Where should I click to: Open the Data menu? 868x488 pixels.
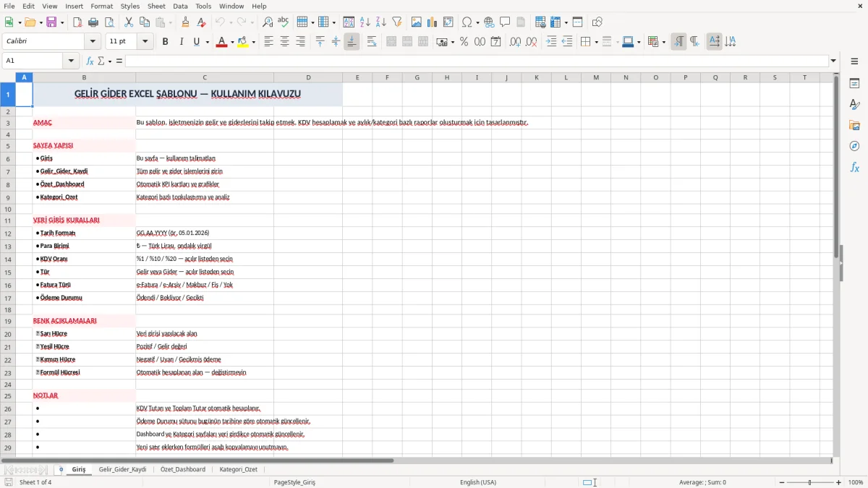coord(180,6)
